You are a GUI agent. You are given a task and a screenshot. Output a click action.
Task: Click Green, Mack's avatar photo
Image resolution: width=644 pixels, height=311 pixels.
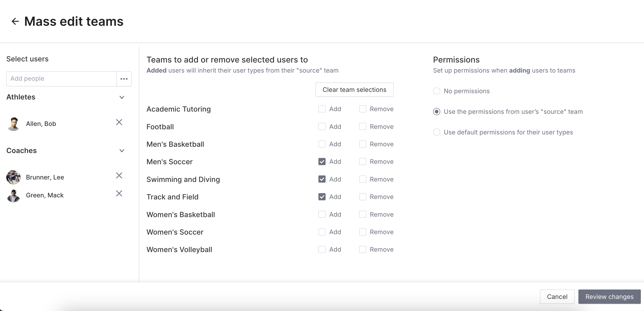(13, 195)
